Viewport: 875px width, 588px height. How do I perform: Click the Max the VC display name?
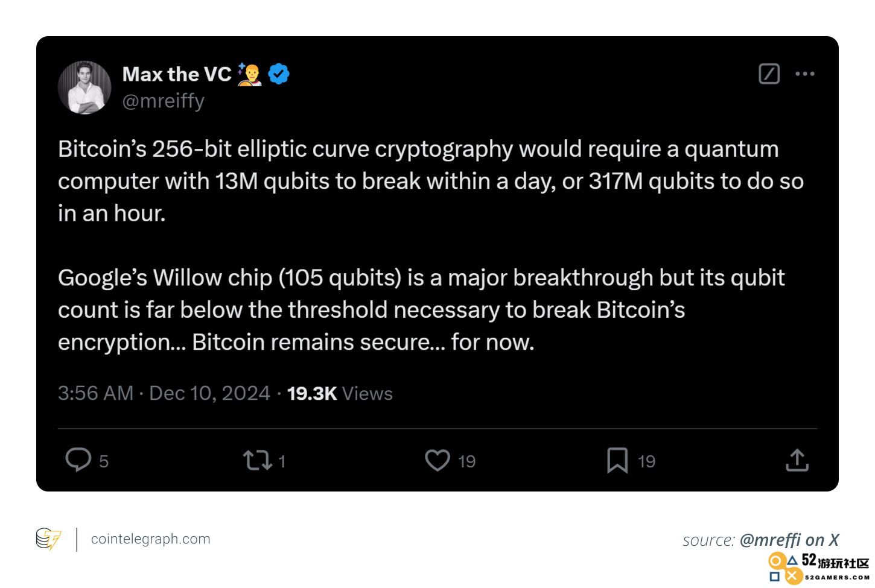(177, 74)
